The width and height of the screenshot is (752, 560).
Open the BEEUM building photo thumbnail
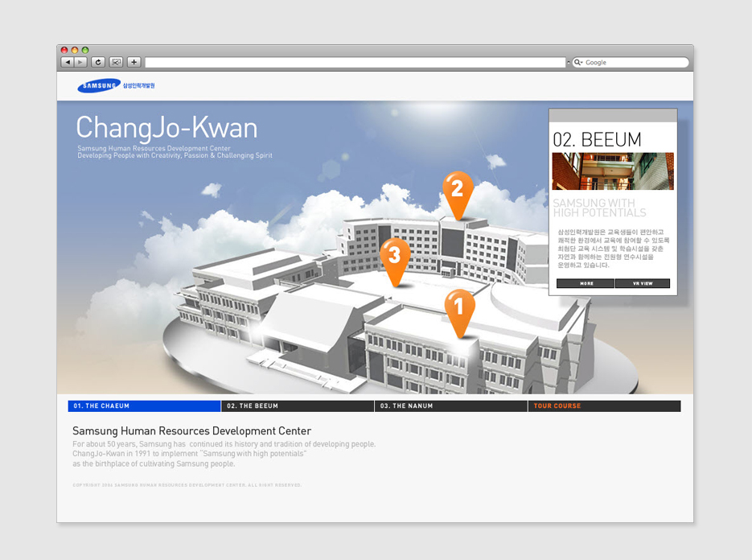(613, 171)
